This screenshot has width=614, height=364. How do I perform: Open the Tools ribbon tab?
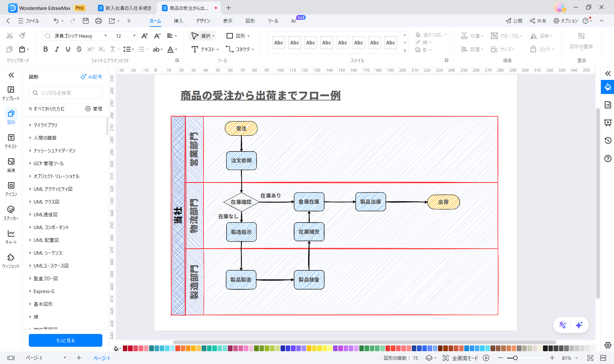273,21
